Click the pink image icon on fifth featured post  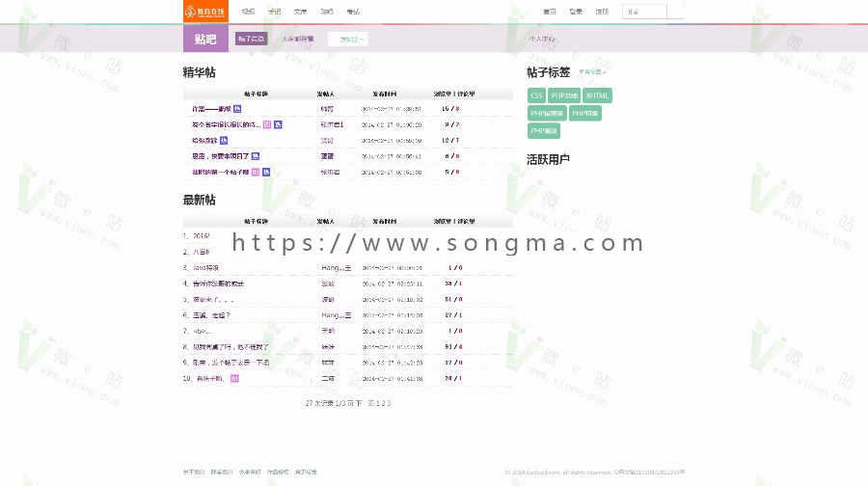[256, 173]
